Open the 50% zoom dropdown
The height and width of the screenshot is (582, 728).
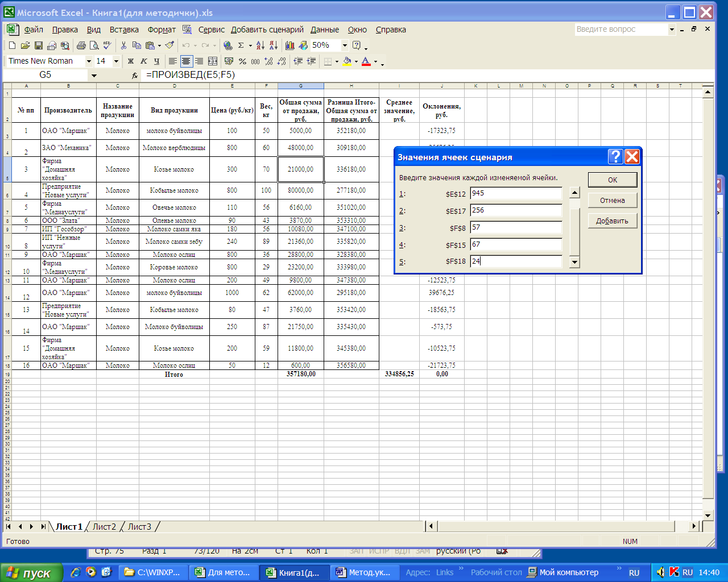345,45
